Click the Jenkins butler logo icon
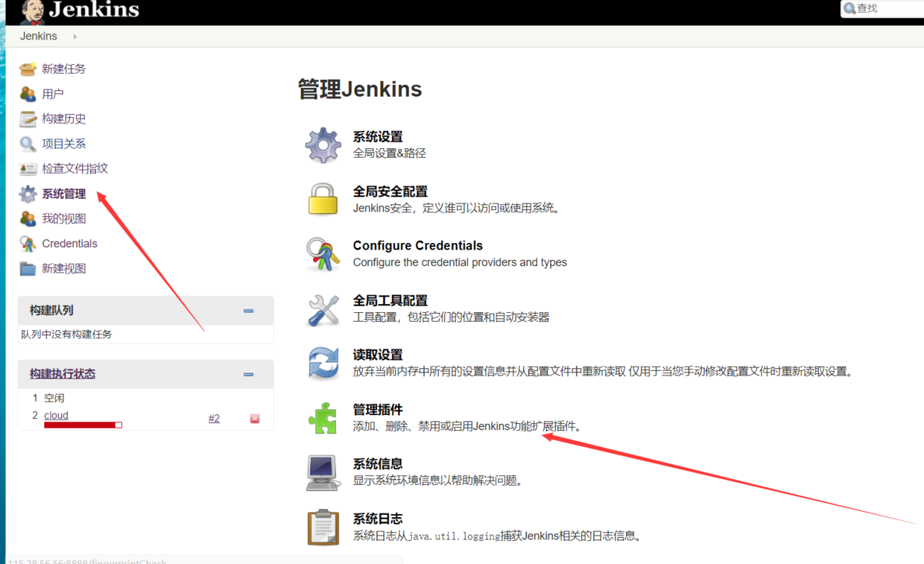Image resolution: width=924 pixels, height=564 pixels. coord(32,12)
